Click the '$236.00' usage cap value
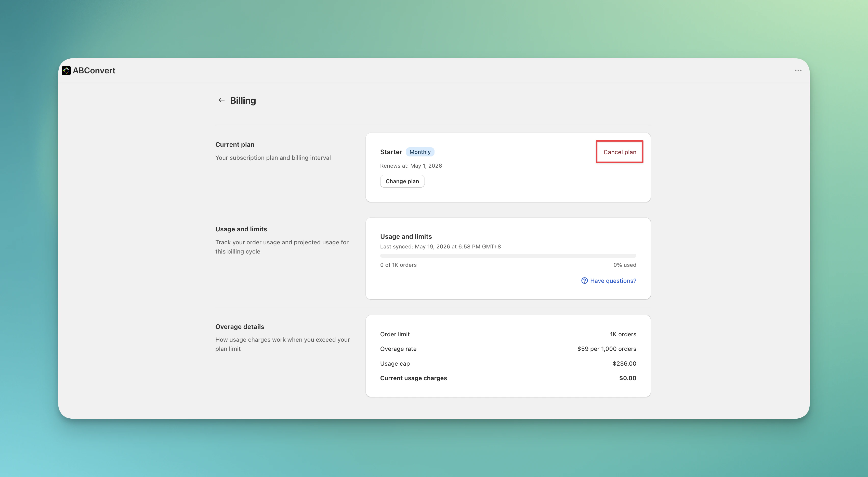Viewport: 868px width, 477px height. click(624, 363)
